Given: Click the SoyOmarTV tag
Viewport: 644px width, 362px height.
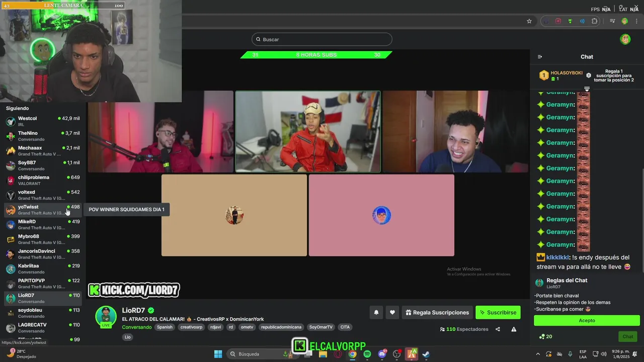Looking at the screenshot, I should pos(321,327).
